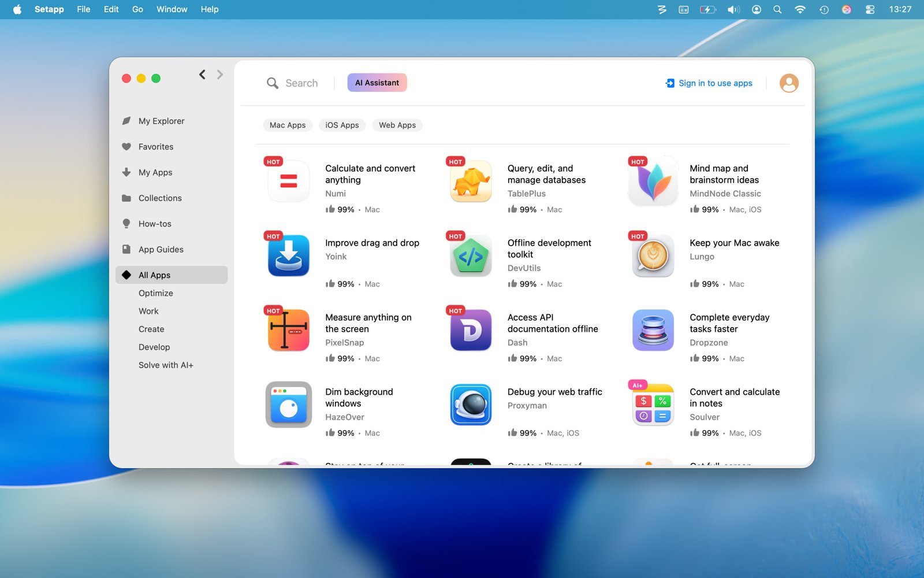Filter by iOS Apps
924x578 pixels.
[x=342, y=125]
